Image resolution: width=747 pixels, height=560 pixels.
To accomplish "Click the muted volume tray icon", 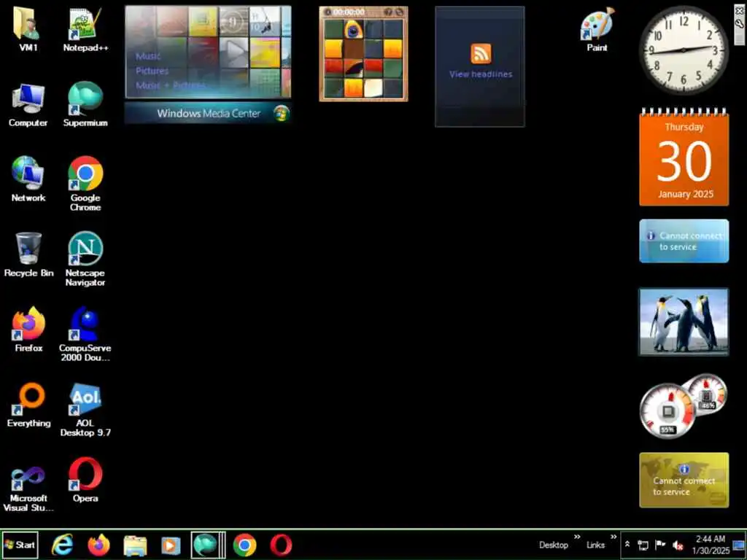I will (678, 545).
